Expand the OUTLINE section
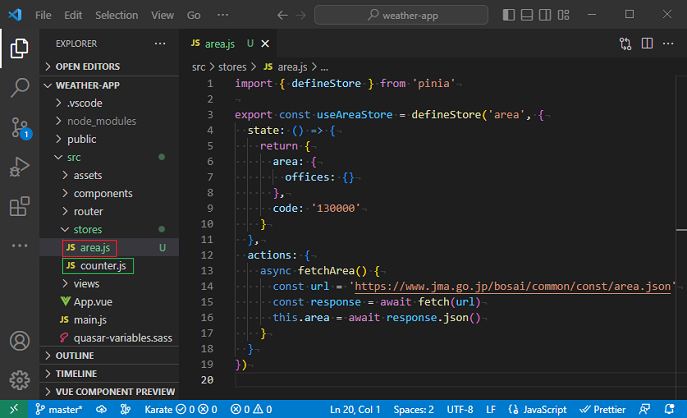687x418 pixels. [110, 355]
